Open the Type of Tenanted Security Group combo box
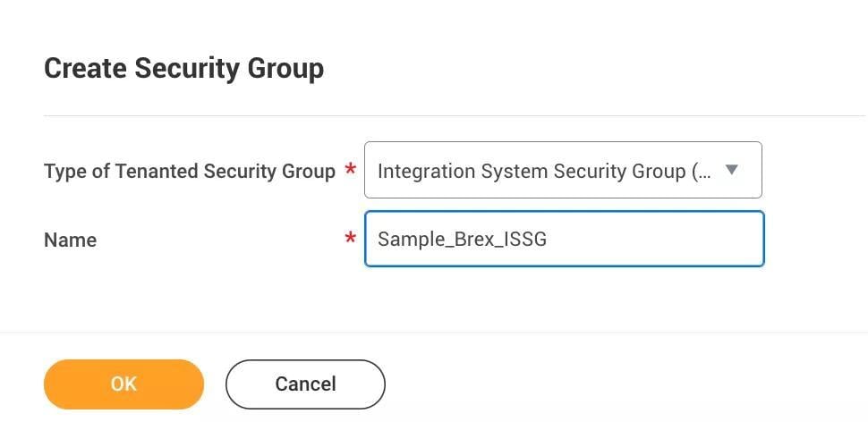868x422 pixels. pos(562,170)
